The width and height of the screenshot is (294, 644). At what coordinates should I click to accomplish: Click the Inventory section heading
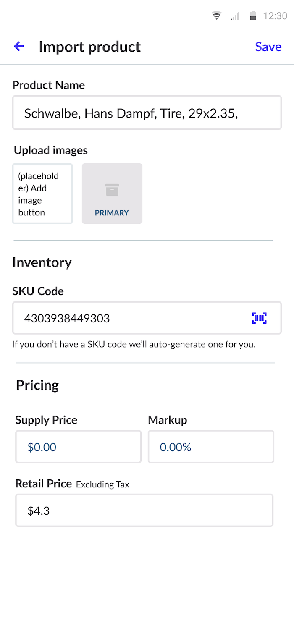tap(42, 262)
